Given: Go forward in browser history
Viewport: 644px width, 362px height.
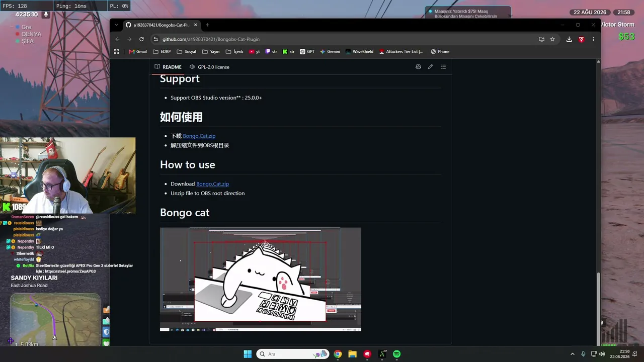Looking at the screenshot, I should (129, 39).
